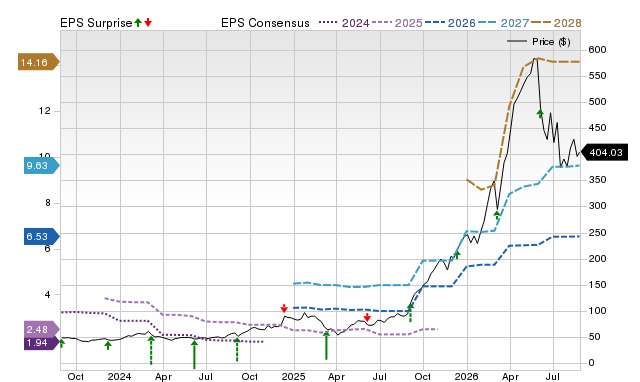Click the 2025 x-axis label
Image resolution: width=640 pixels, height=382 pixels.
pyautogui.click(x=293, y=376)
